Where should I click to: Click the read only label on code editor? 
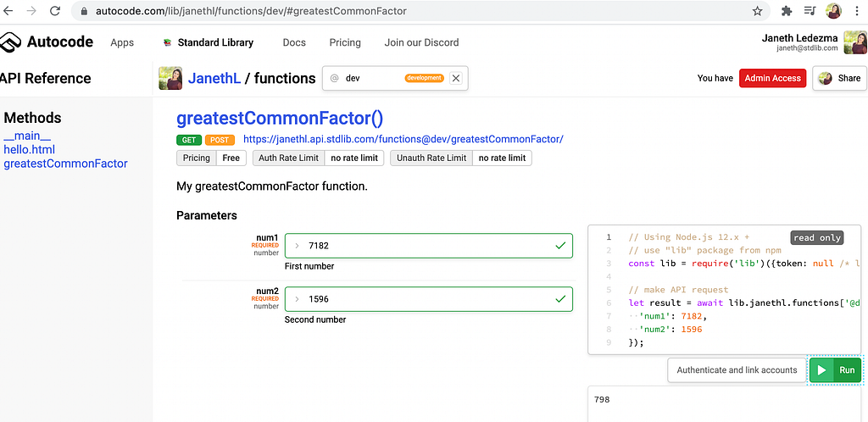pos(816,237)
